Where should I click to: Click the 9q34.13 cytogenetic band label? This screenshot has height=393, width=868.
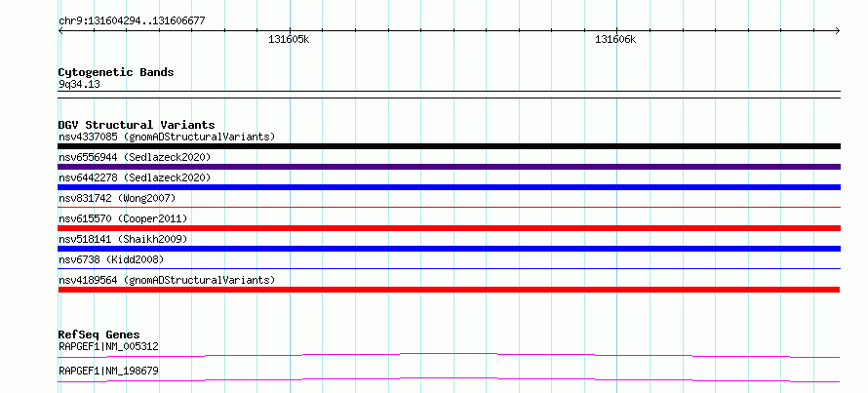[79, 84]
